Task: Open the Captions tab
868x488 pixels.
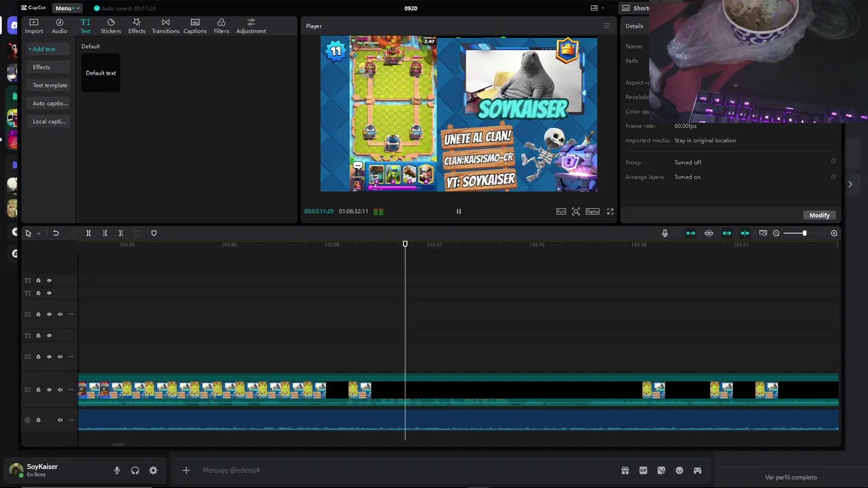Action: tap(195, 26)
